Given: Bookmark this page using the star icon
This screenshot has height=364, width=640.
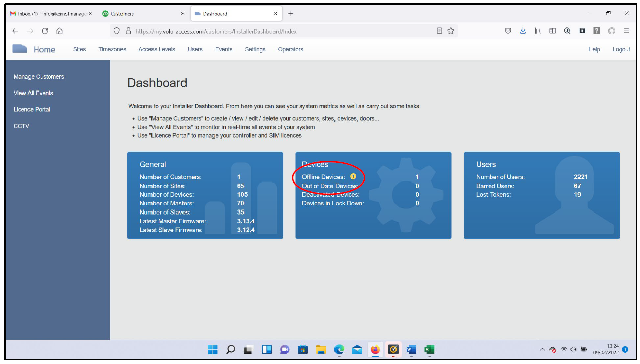Looking at the screenshot, I should coord(450,31).
